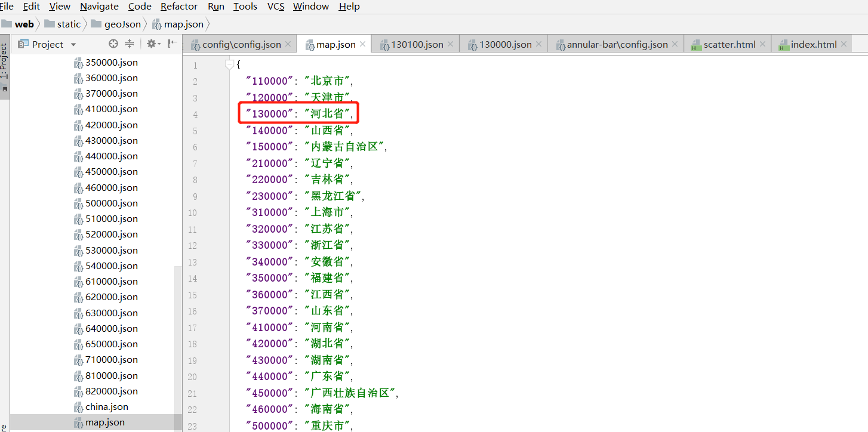Collapse the JSON object with the fold marker

click(x=229, y=64)
